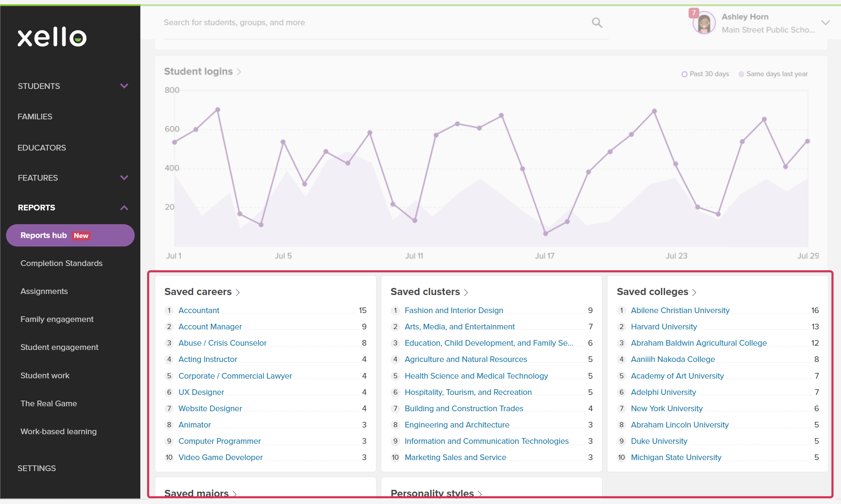Open the Student logins report heading
The height and width of the screenshot is (504, 841).
coord(198,72)
